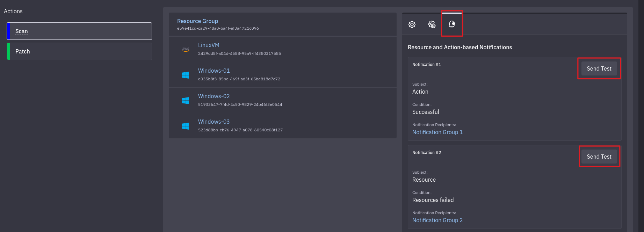Click 'Resource and Action-based Notifications' heading

click(460, 47)
